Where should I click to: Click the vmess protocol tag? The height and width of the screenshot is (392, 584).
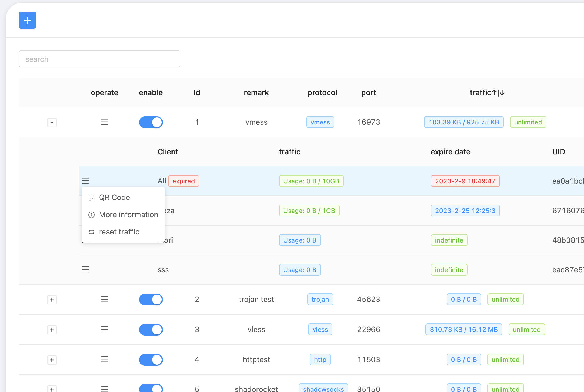(320, 122)
